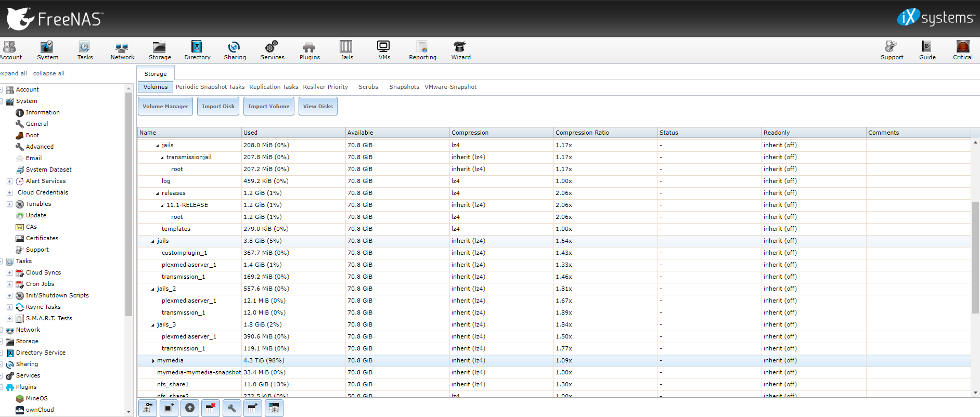Image resolution: width=980 pixels, height=417 pixels.
Task: Click the promote dataset up-arrow icon
Action: click(190, 408)
